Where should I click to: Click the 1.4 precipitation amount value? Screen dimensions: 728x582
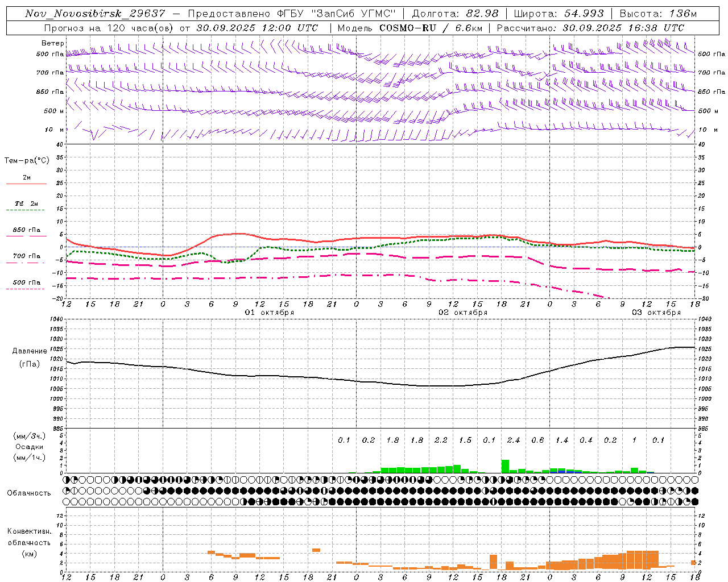coord(562,440)
